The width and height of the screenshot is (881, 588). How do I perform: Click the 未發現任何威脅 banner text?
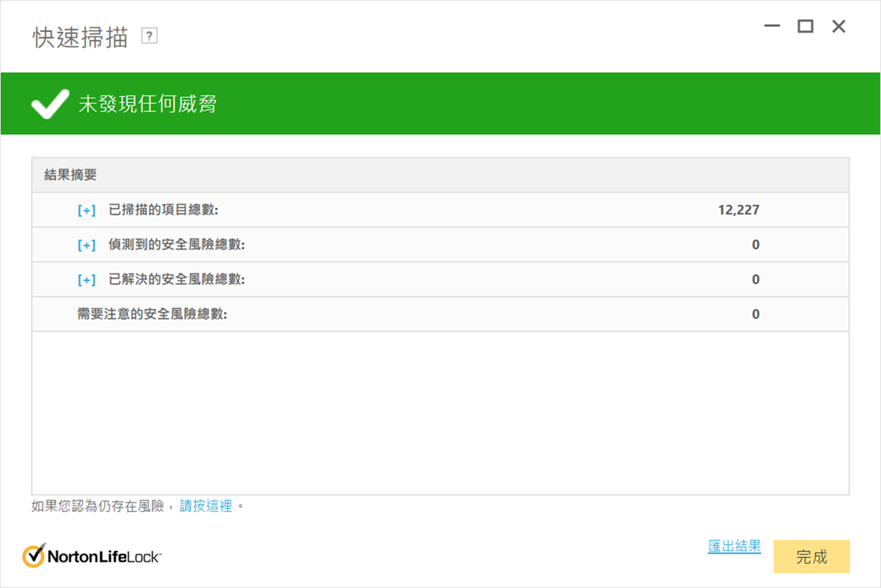point(147,104)
